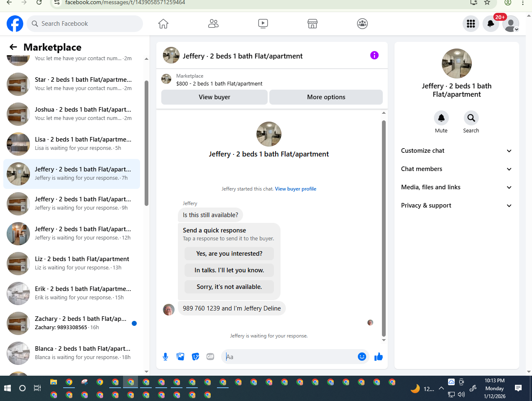Send quick reply In talks. I'll let you know.
The image size is (532, 401).
229,270
